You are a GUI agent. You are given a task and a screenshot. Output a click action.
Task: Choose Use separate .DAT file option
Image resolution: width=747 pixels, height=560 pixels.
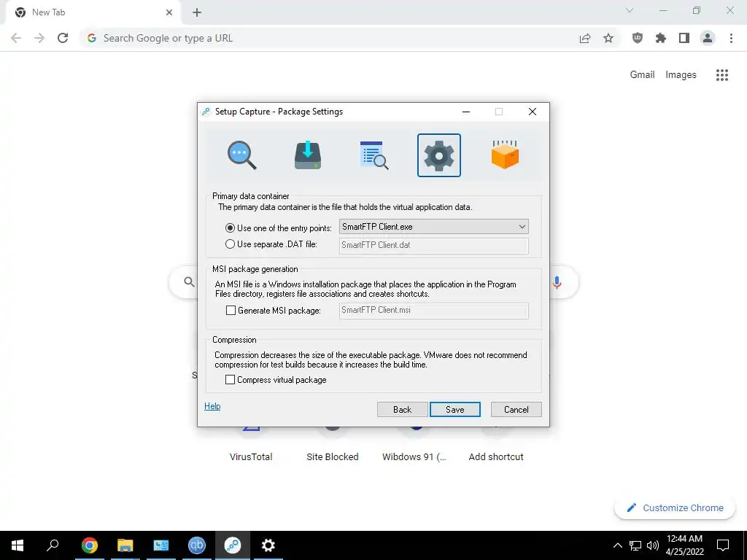pos(271,244)
